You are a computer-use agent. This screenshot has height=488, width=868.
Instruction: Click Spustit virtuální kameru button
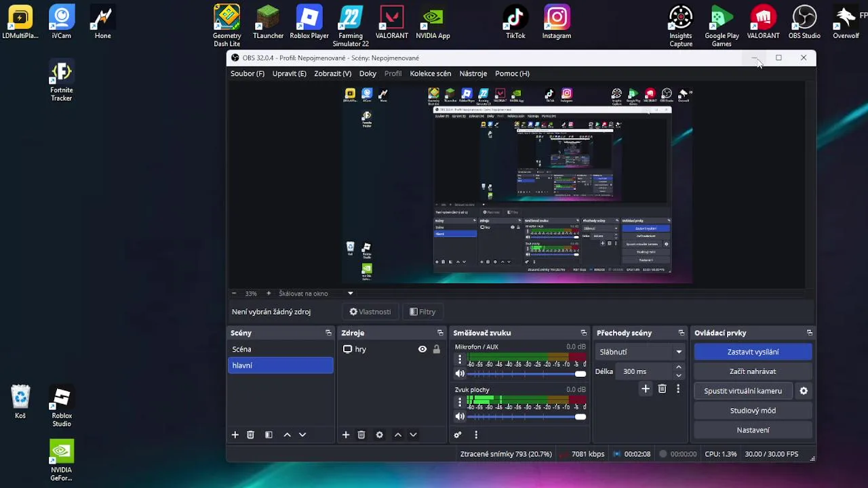point(743,391)
